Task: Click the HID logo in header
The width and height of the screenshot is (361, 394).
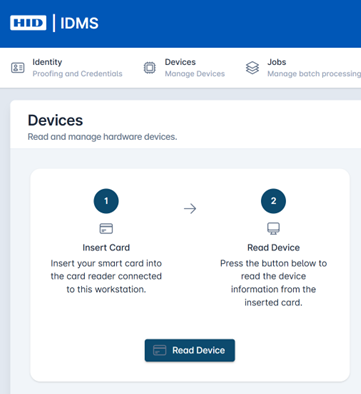Action: [x=28, y=23]
